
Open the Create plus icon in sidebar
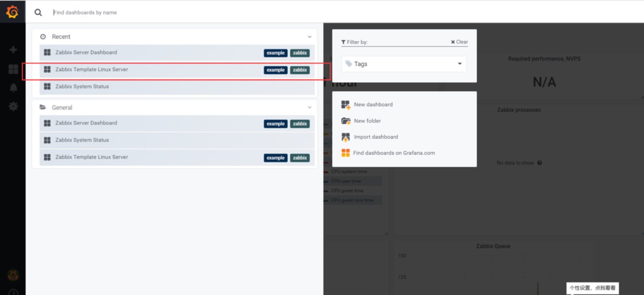13,50
